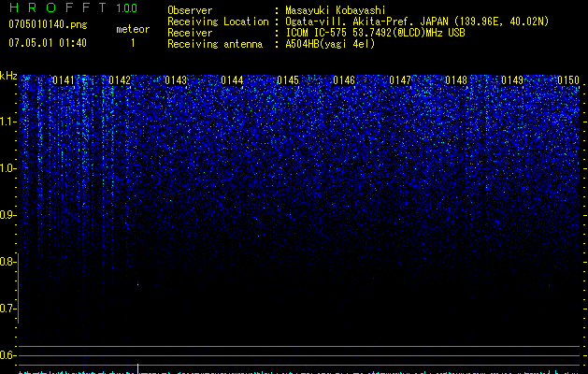
Task: Click the date stamp 07.05.01 01:40
Action: (48, 43)
